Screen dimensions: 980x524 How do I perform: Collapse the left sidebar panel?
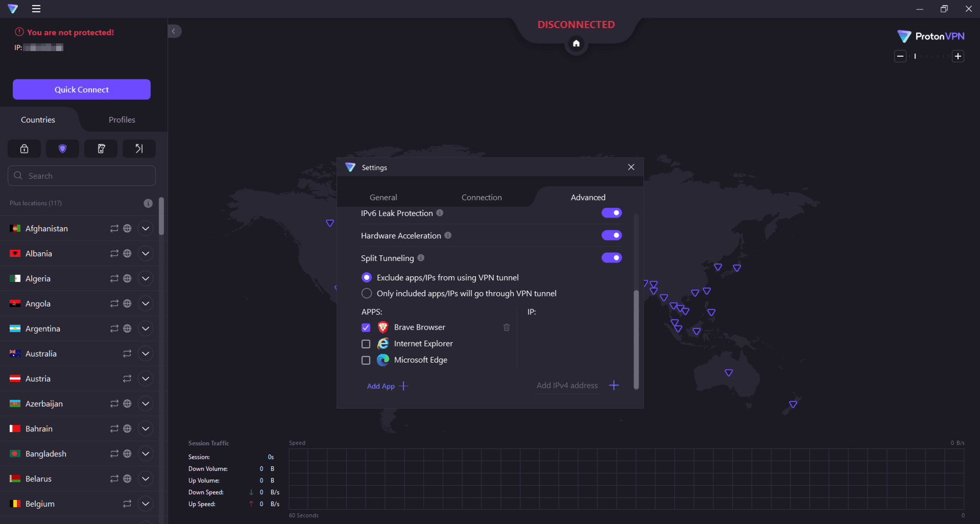[x=174, y=31]
